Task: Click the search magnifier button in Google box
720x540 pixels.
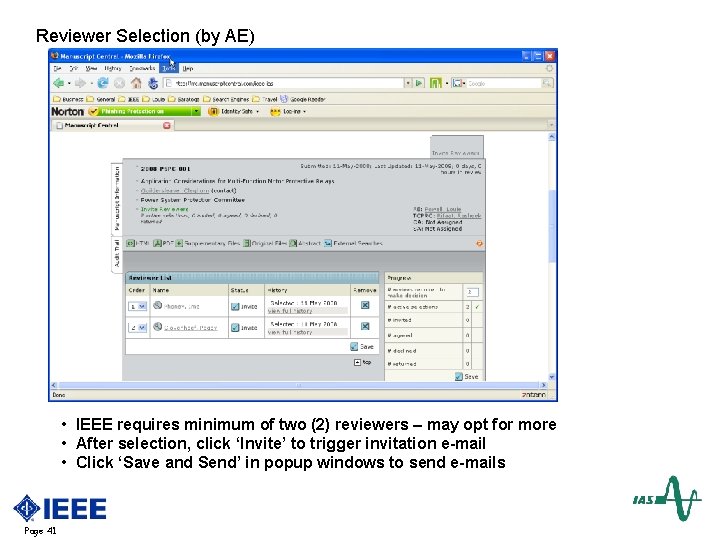Action: tap(546, 83)
